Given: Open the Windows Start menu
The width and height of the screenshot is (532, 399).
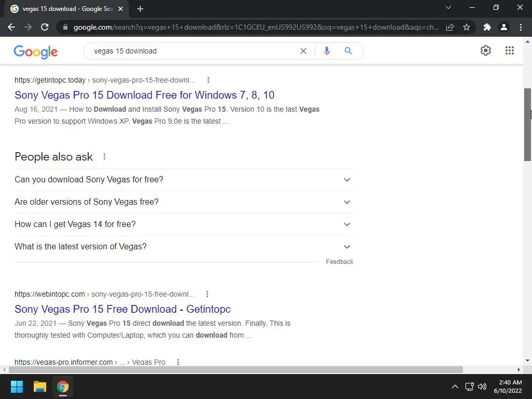Looking at the screenshot, I should click(x=17, y=387).
